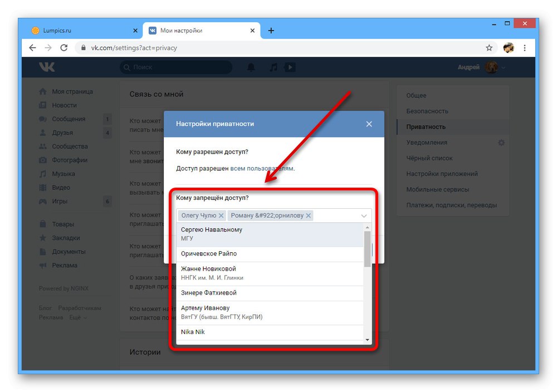Open the Чёрный список section

[x=429, y=158]
